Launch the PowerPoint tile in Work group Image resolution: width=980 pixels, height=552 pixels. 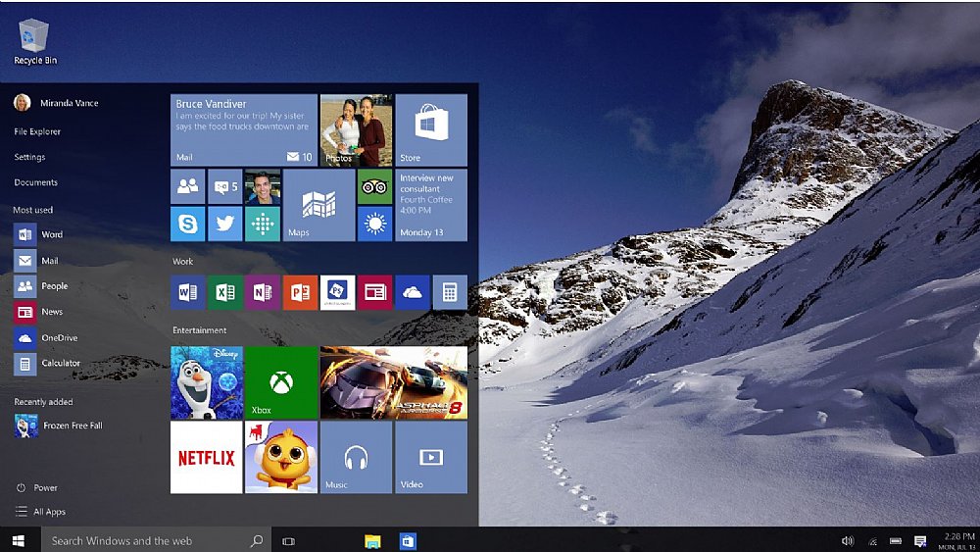point(300,292)
